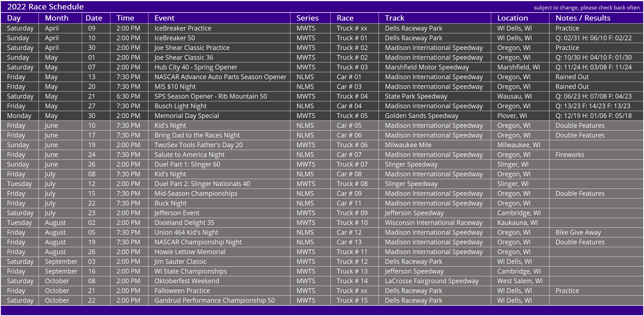
Task: Click the '2022 Race Schedule' title
Action: click(45, 7)
